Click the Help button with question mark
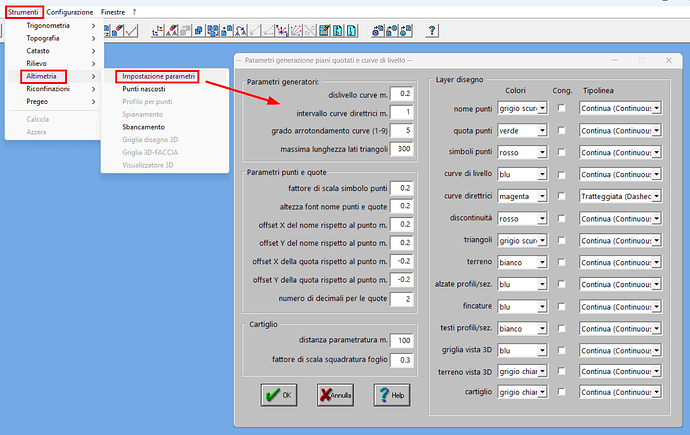This screenshot has height=435, width=690. tap(393, 395)
